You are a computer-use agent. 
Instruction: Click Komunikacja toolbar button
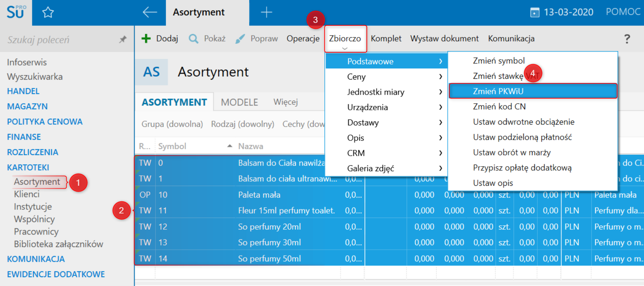pos(511,38)
